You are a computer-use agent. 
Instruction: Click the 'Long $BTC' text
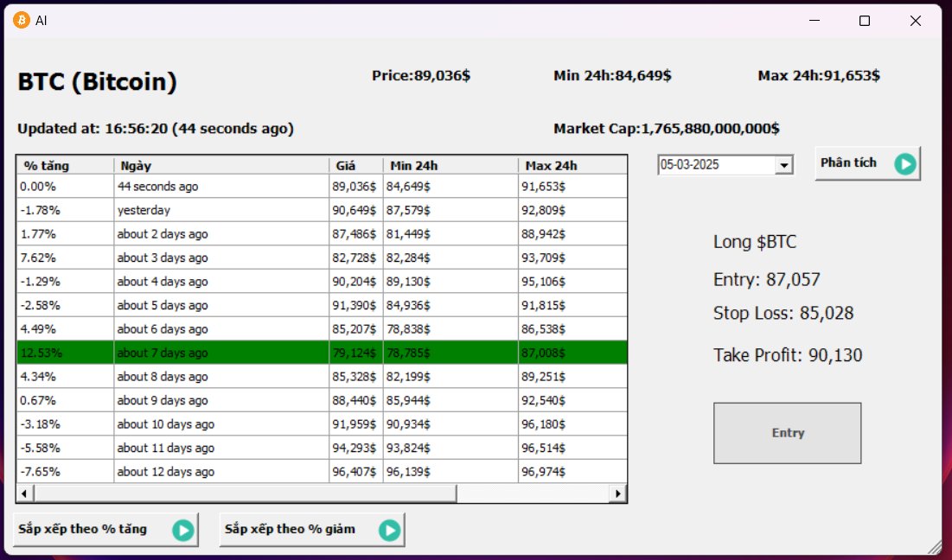tap(755, 242)
